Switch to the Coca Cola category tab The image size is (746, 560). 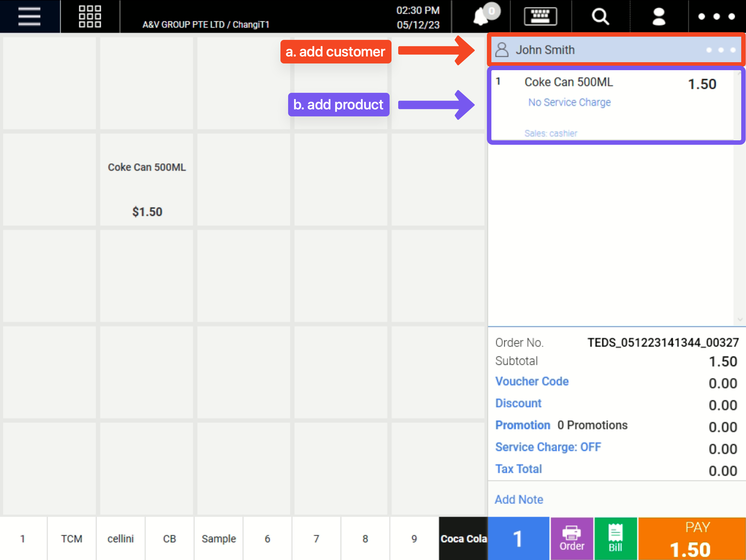(463, 538)
